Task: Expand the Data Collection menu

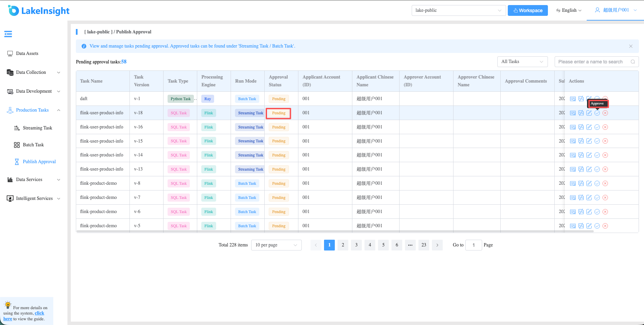Action: (34, 72)
